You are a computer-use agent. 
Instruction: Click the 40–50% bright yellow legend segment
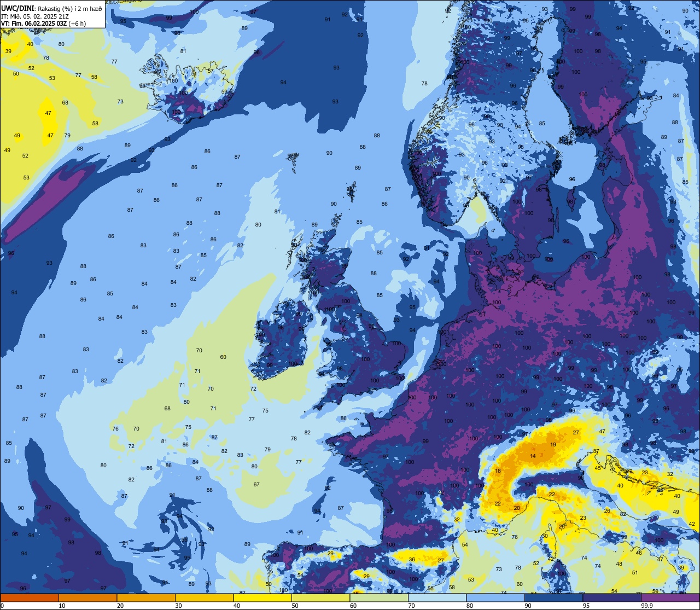pyautogui.click(x=262, y=597)
